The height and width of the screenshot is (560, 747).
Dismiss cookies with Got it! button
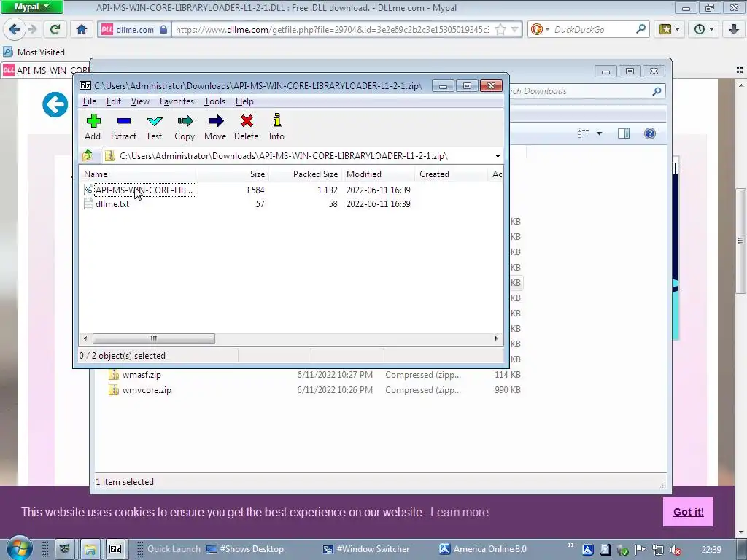(688, 512)
